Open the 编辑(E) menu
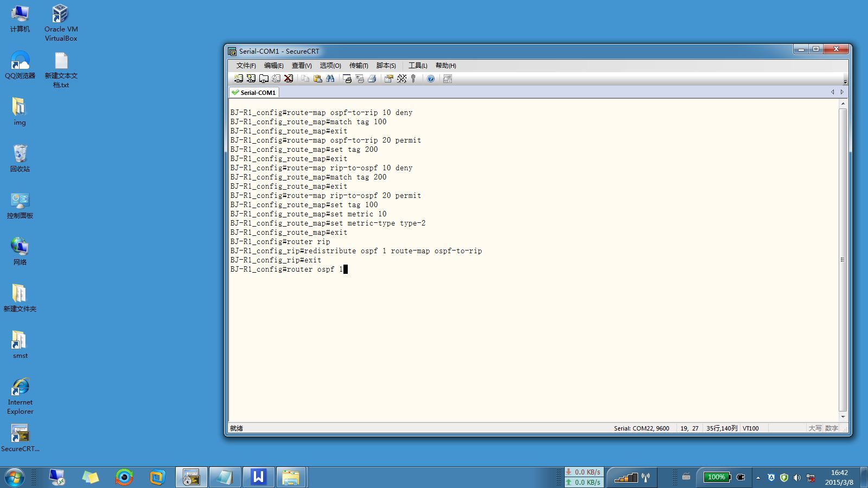The width and height of the screenshot is (868, 488). pyautogui.click(x=273, y=66)
